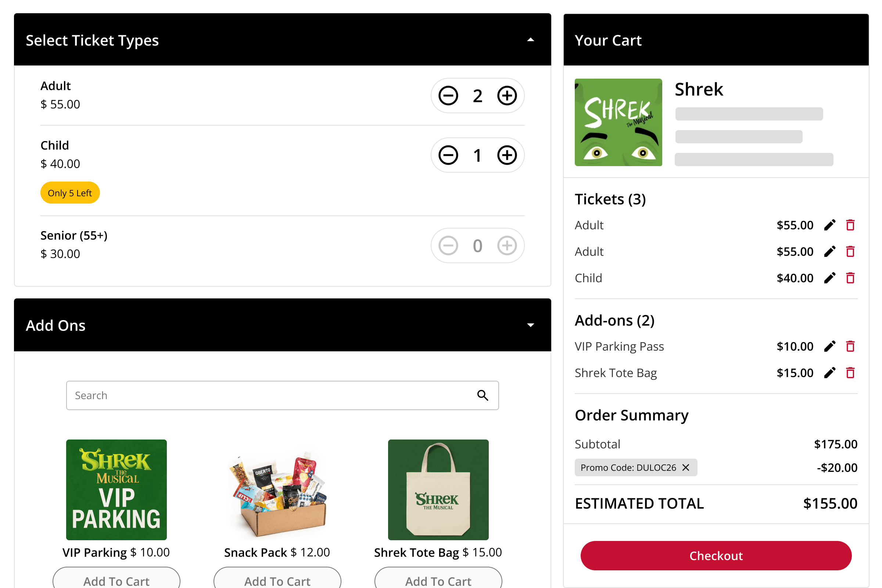Click the Shrek musical poster in cart
The height and width of the screenshot is (588, 882).
click(x=618, y=122)
